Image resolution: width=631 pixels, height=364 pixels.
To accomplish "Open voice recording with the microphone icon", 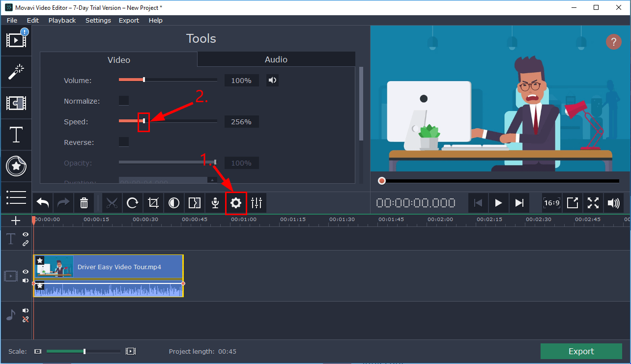I will [x=215, y=202].
